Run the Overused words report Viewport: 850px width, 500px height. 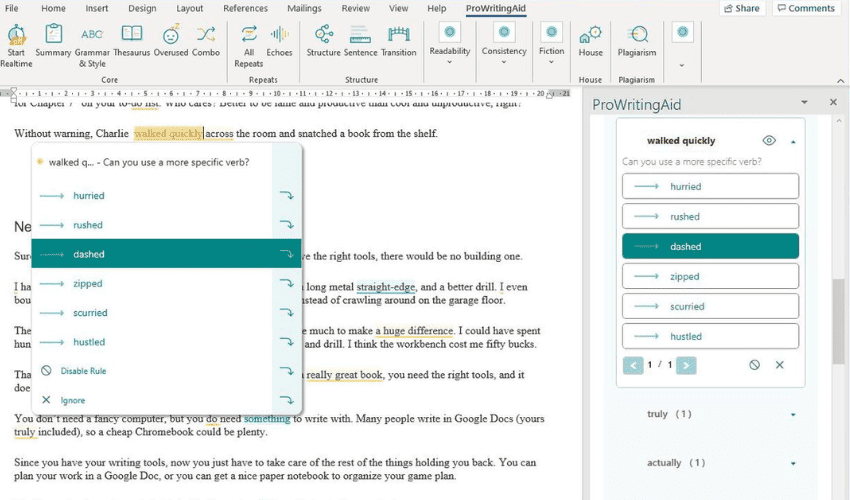click(x=171, y=40)
